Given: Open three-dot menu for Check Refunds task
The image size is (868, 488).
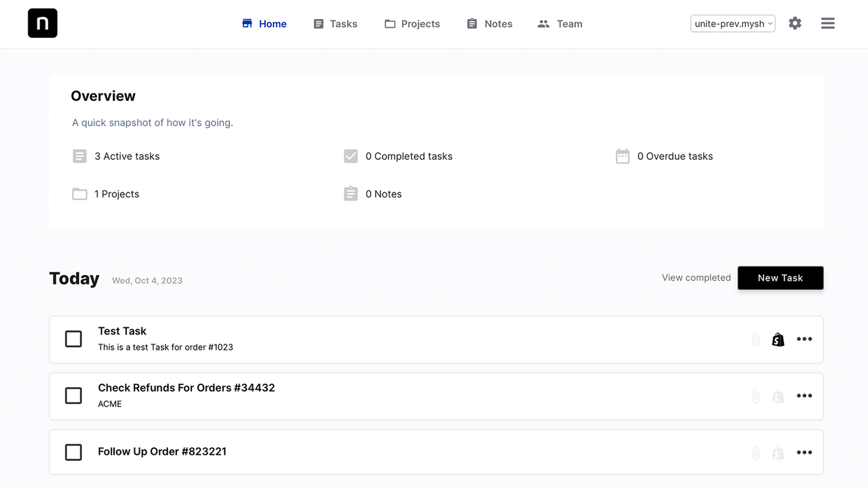Looking at the screenshot, I should pyautogui.click(x=804, y=396).
